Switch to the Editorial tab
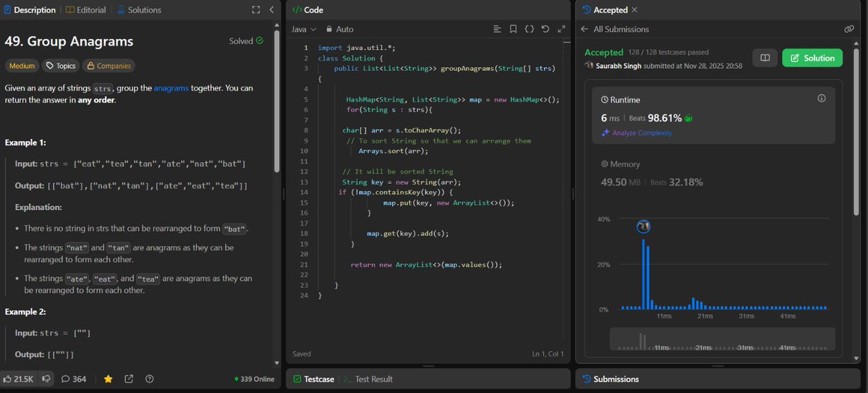 [x=86, y=10]
